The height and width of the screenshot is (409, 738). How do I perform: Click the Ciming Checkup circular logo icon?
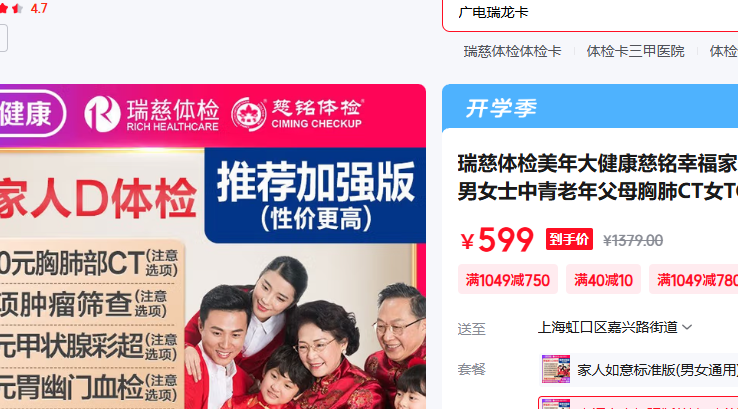coord(249,114)
